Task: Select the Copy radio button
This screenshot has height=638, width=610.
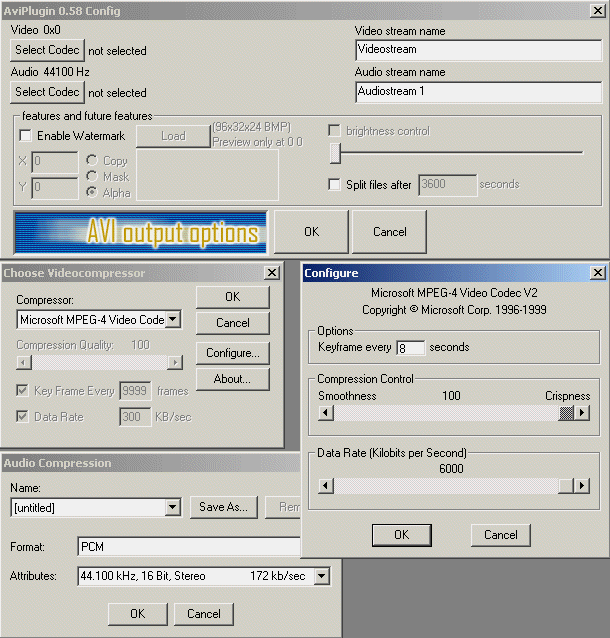Action: point(92,160)
